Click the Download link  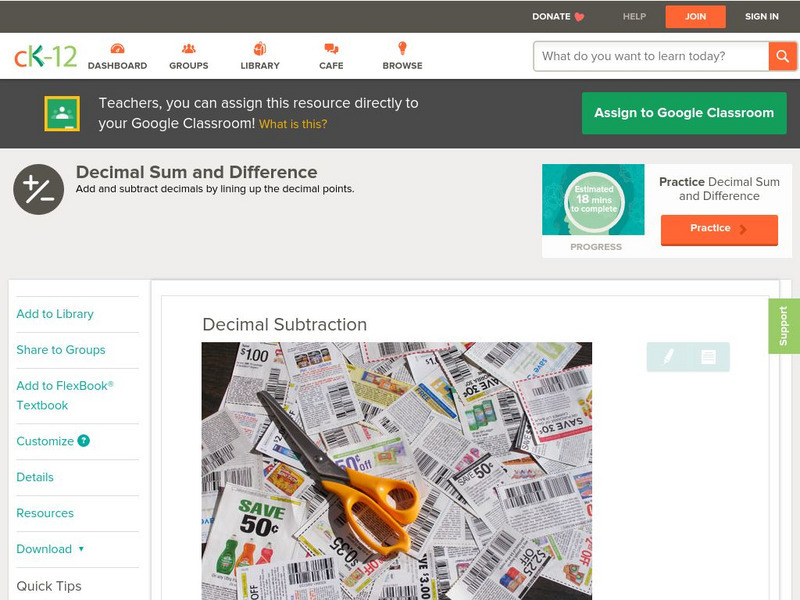pyautogui.click(x=44, y=549)
